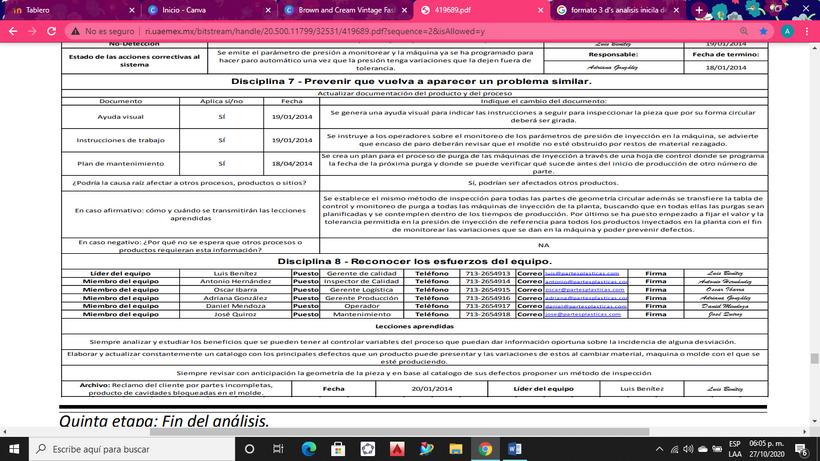Click the 'Gerente de calidad' position cell

coord(361,273)
